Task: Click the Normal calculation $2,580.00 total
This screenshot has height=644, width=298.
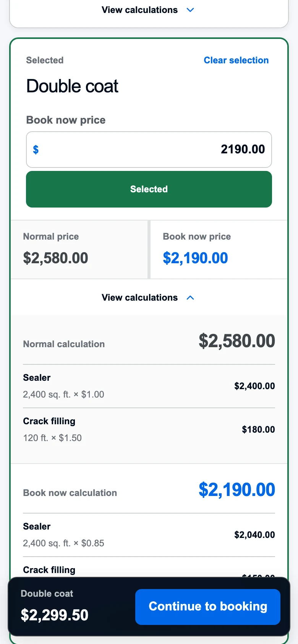Action: pyautogui.click(x=237, y=341)
